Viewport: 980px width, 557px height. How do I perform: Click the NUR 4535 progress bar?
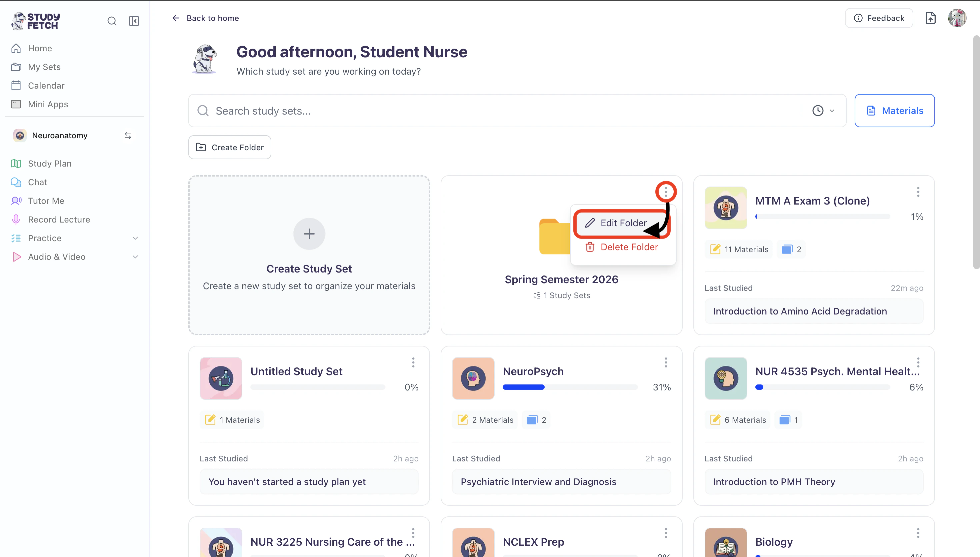pos(823,387)
